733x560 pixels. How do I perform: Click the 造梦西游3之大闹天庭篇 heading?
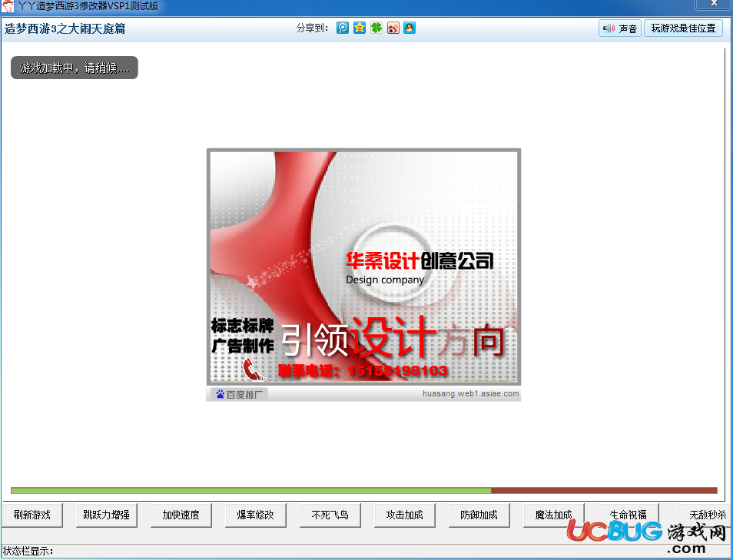pos(65,29)
